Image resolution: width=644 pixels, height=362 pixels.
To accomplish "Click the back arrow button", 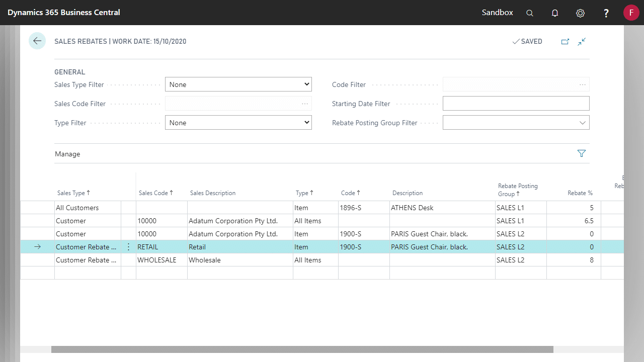I will pyautogui.click(x=37, y=41).
